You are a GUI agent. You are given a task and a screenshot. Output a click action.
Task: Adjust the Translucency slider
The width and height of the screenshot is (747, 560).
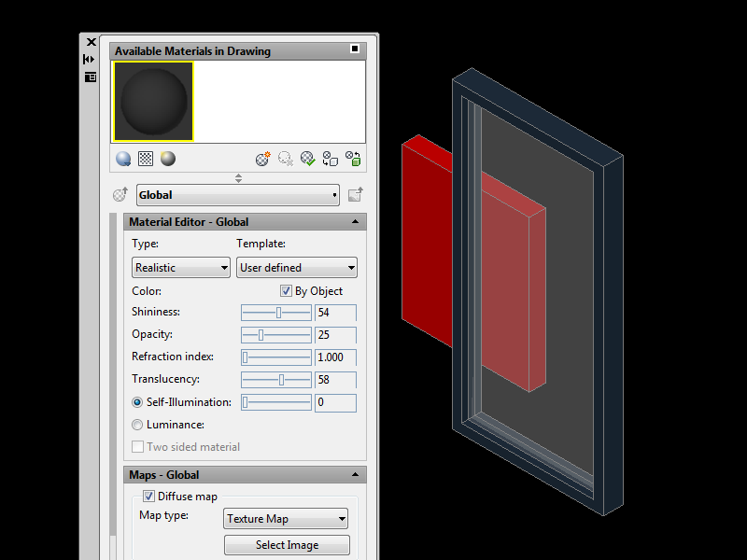coord(276,380)
